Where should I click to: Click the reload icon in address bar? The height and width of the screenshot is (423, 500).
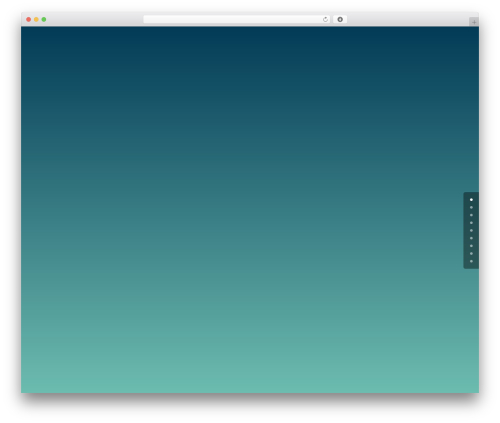click(325, 20)
